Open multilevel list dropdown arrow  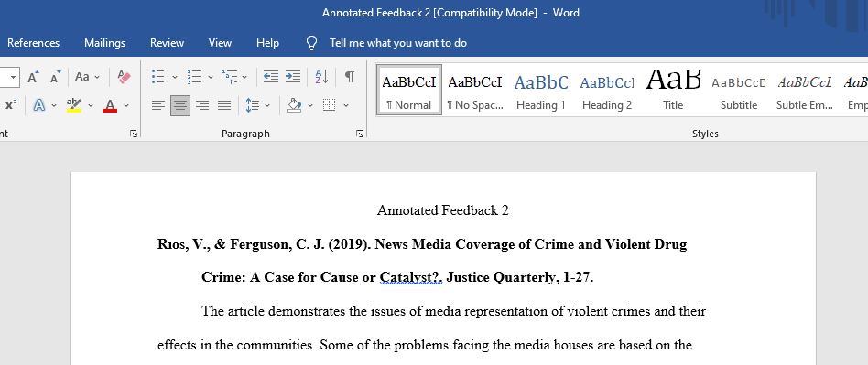pyautogui.click(x=244, y=77)
